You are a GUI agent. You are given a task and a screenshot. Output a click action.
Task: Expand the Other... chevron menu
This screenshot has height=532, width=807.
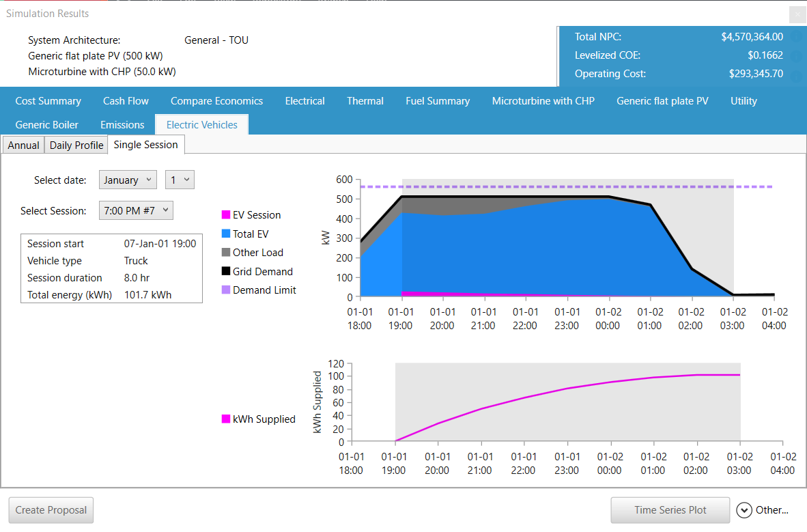(744, 509)
